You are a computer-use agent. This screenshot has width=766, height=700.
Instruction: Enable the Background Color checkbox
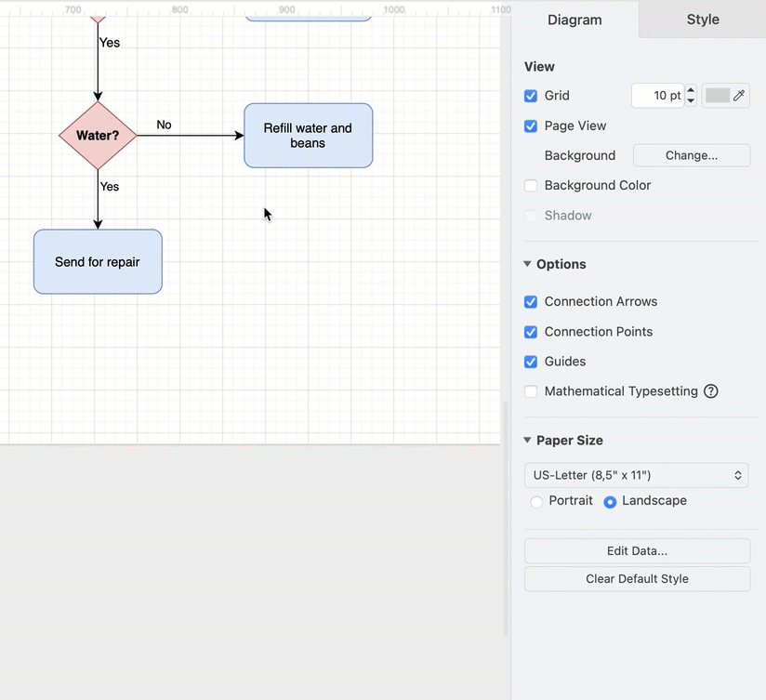coord(531,186)
